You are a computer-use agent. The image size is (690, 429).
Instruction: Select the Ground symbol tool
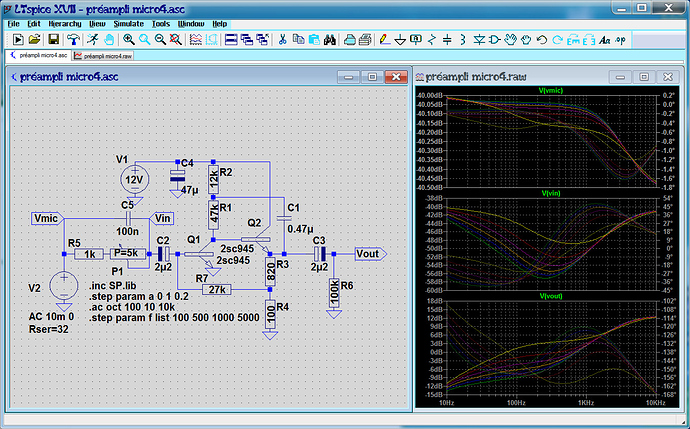point(400,40)
